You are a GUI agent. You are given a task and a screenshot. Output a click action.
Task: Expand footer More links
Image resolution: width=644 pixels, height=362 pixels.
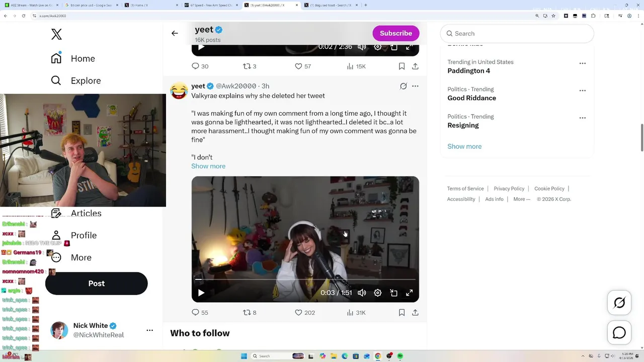(522, 199)
